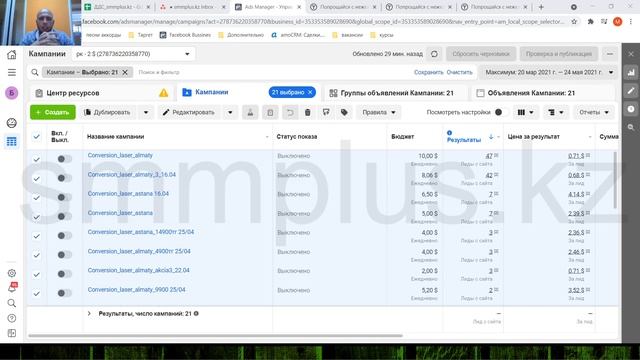Switch to Объявления Кампании: 21 tab
Screen dimensions: 640x360
543,93
